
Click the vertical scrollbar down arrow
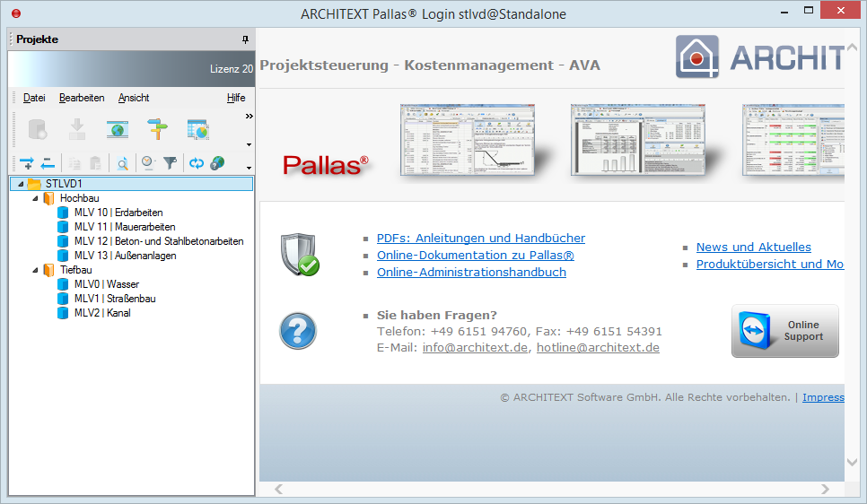coord(852,462)
